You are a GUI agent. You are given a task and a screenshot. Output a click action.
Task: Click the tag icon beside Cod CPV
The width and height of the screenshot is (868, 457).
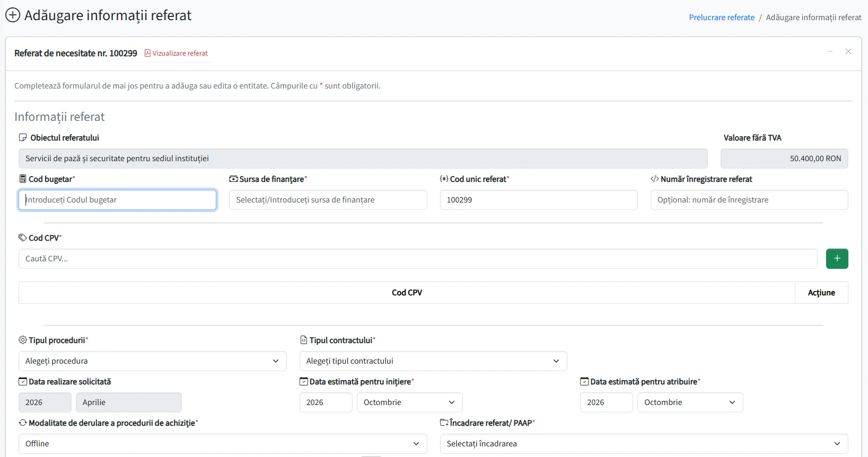23,238
